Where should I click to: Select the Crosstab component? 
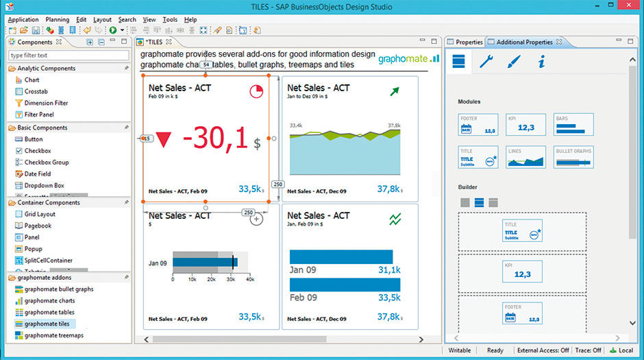(32, 91)
